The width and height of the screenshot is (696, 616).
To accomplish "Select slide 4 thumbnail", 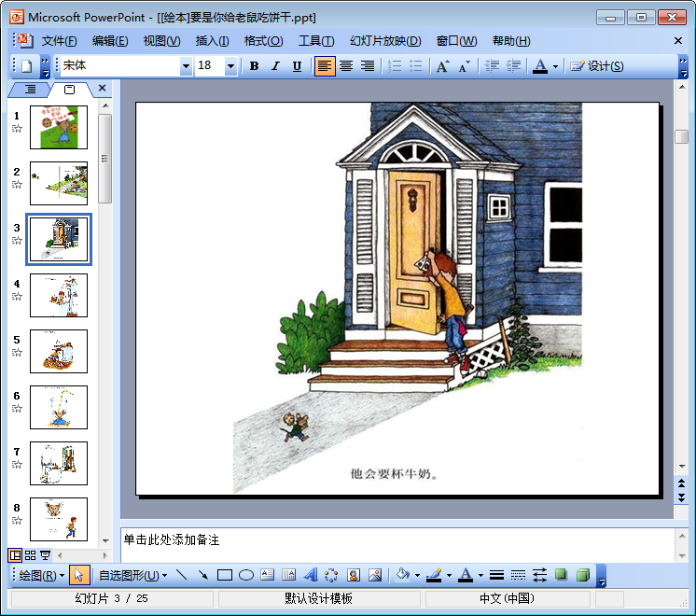I will tap(59, 295).
